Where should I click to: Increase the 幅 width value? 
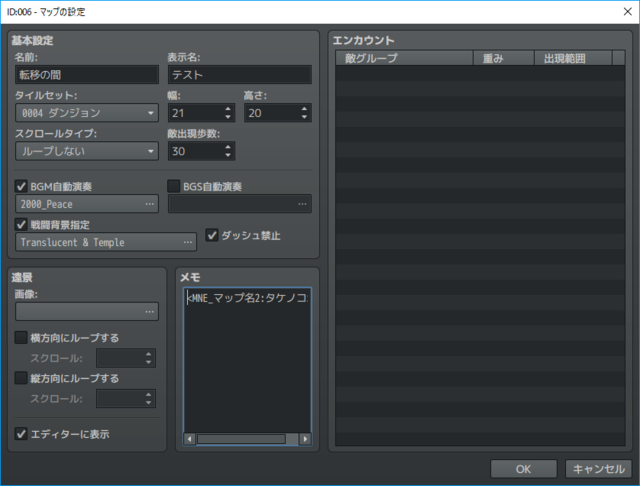pos(228,109)
